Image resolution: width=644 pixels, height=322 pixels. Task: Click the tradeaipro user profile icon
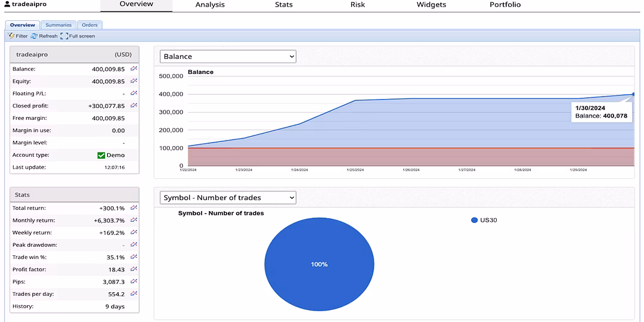(x=7, y=4)
